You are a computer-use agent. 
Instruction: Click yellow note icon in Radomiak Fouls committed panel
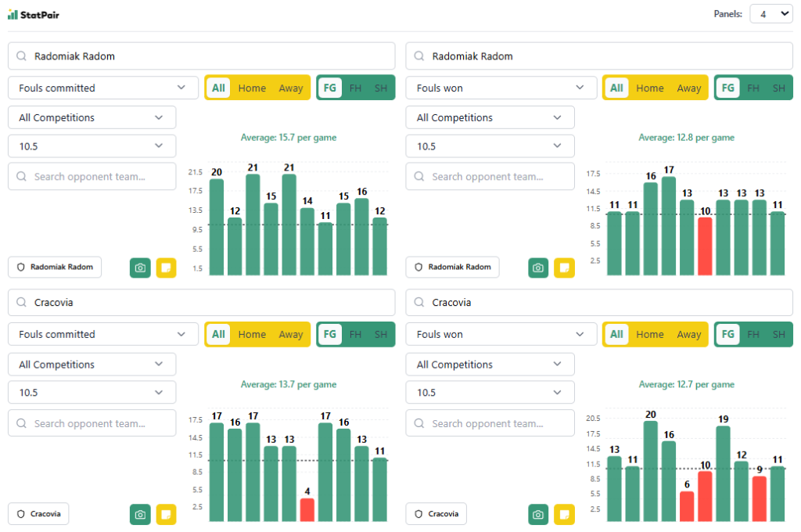tap(166, 268)
